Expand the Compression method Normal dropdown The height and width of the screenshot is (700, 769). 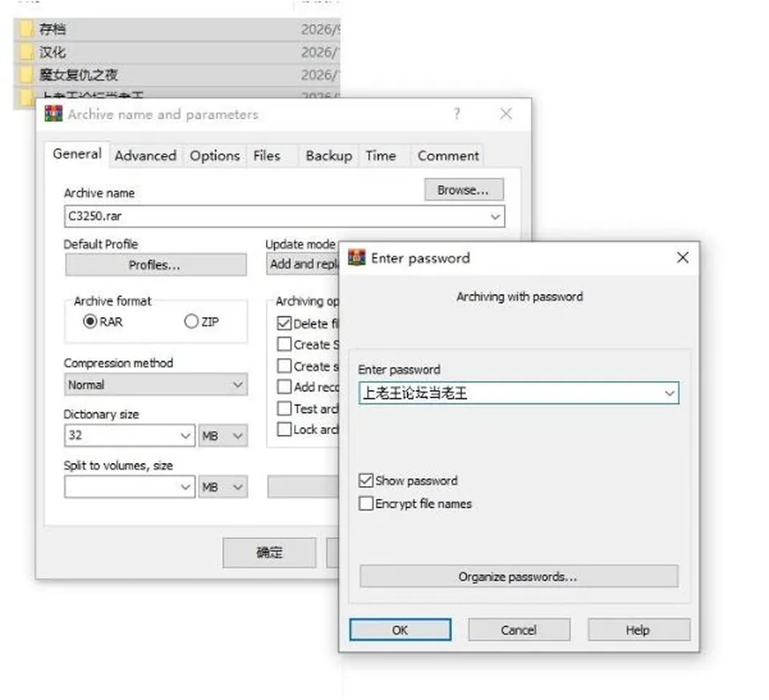[155, 384]
